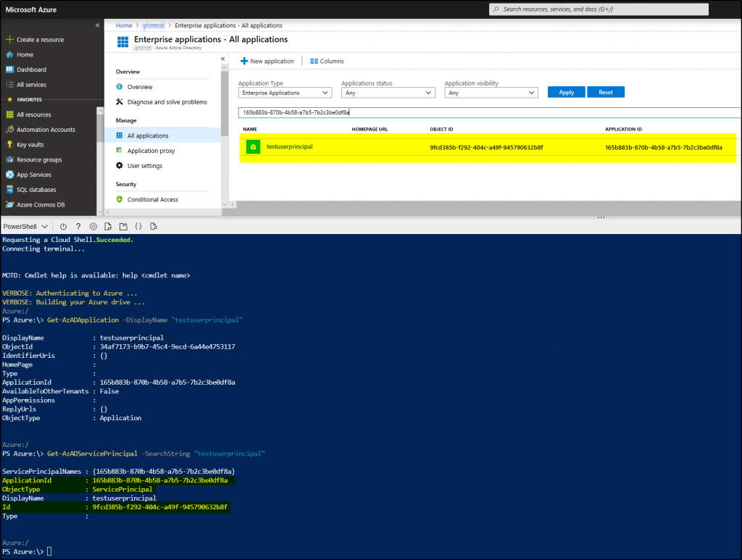Open the curly braces editor icon

138,226
